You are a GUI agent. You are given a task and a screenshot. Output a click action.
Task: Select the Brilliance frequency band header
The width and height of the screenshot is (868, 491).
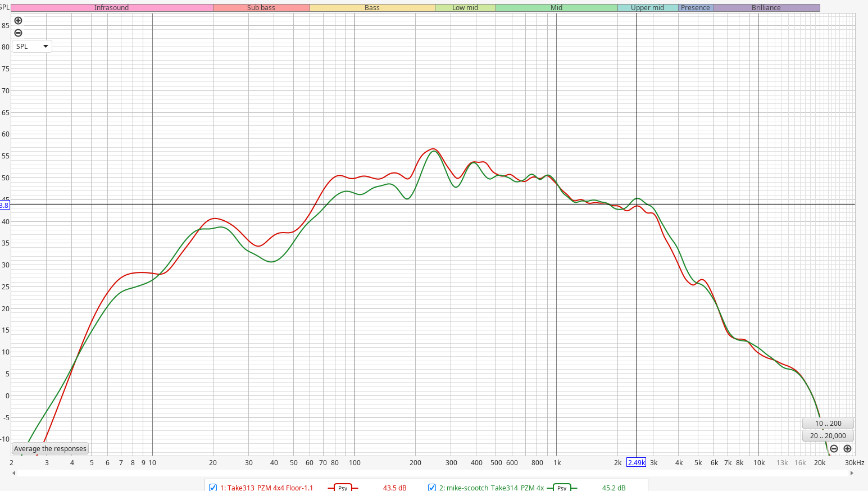(x=766, y=8)
